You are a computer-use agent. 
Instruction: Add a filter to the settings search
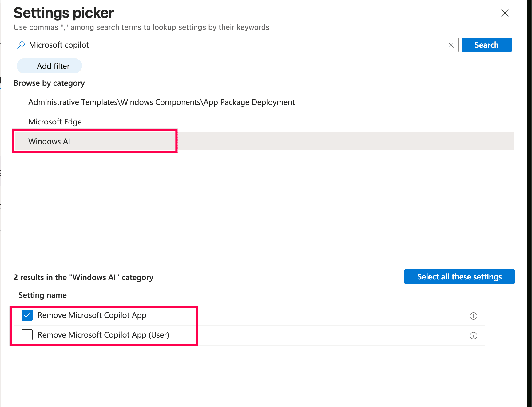(x=49, y=66)
